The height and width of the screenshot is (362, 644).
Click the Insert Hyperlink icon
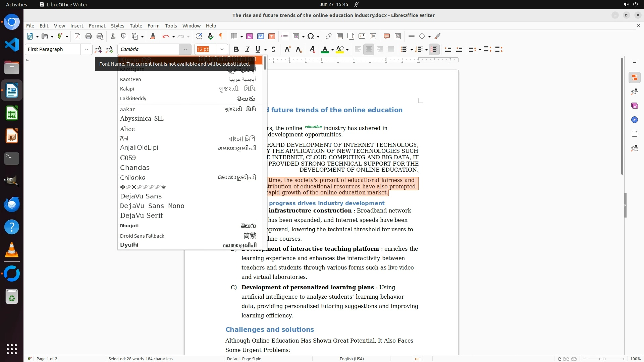point(329,36)
